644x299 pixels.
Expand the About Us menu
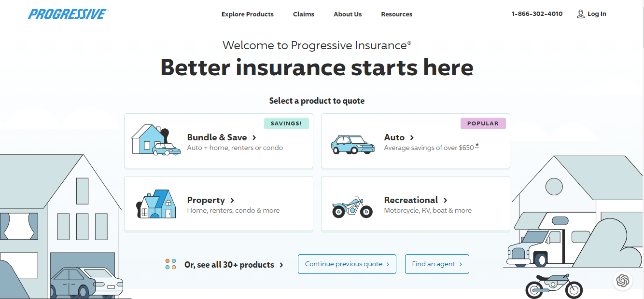348,14
